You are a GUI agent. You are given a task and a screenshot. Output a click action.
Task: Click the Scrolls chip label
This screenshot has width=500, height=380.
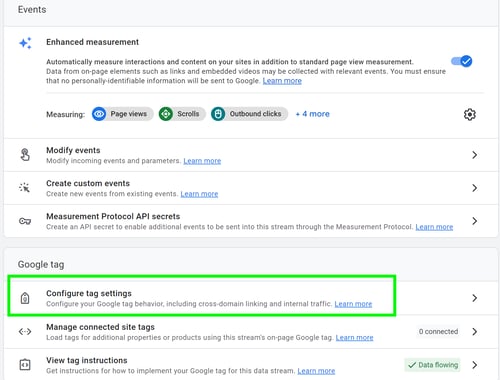(x=188, y=114)
